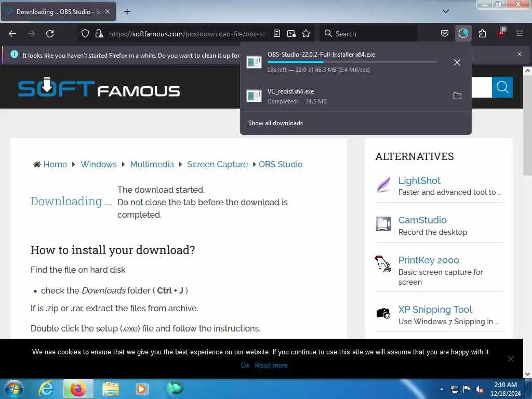
Task: Click the scrollbar down arrow
Action: pyautogui.click(x=527, y=374)
